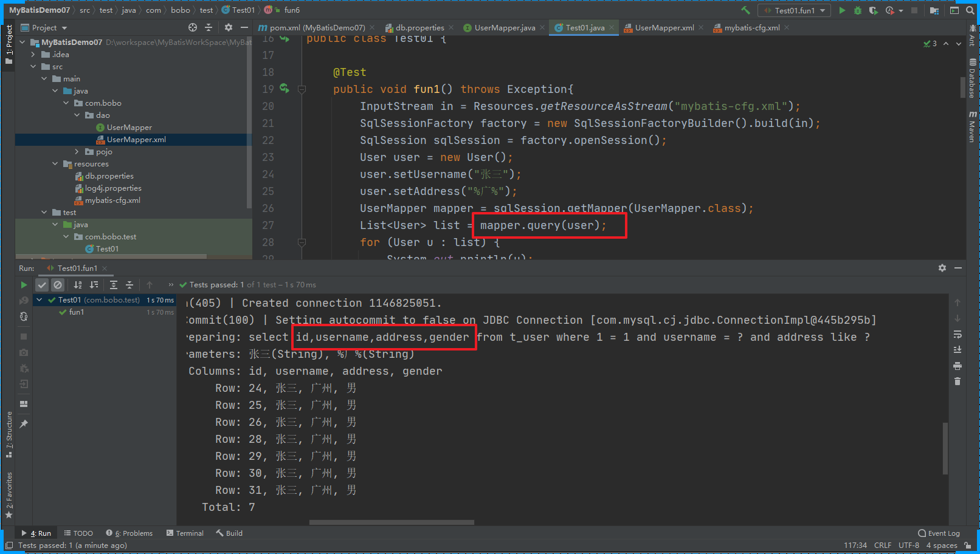Open Event Log in status bar
The width and height of the screenshot is (980, 554).
tap(939, 533)
